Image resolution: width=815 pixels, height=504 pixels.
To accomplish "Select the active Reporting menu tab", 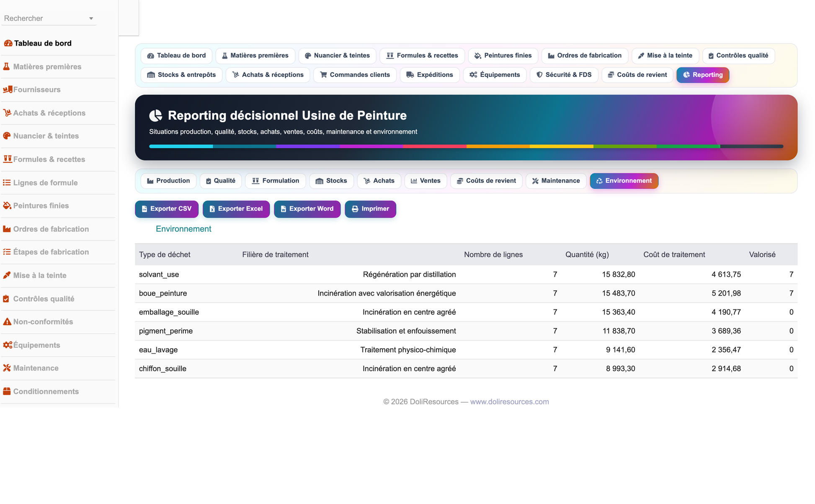I will pyautogui.click(x=703, y=75).
